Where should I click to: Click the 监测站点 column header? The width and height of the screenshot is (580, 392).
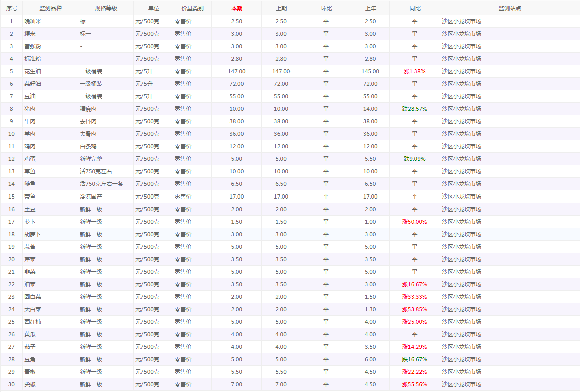(x=509, y=8)
